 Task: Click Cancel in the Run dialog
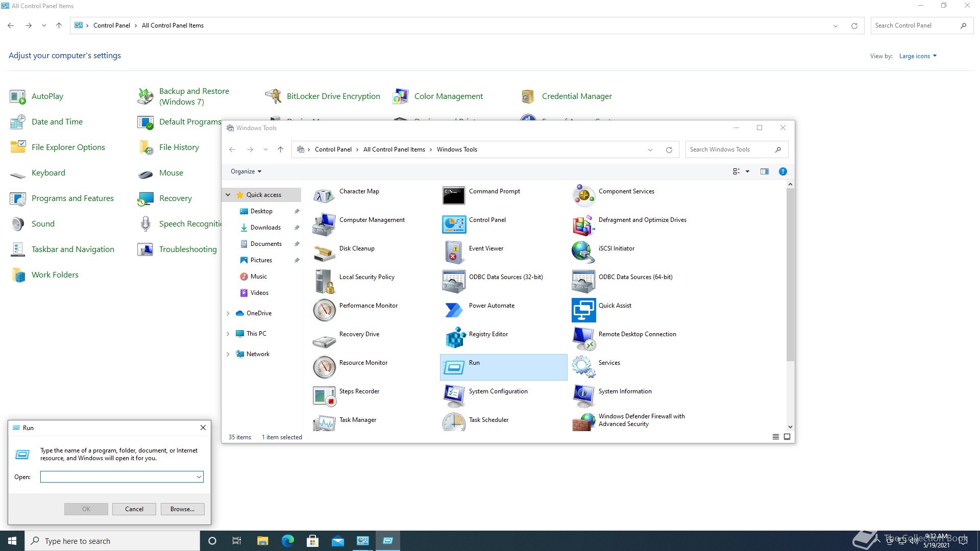134,509
